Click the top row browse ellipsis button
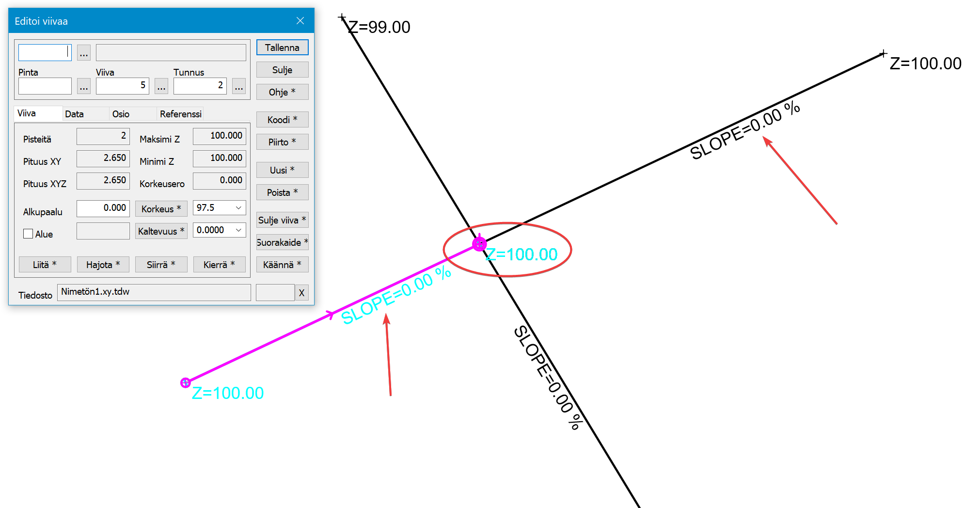 [x=84, y=53]
